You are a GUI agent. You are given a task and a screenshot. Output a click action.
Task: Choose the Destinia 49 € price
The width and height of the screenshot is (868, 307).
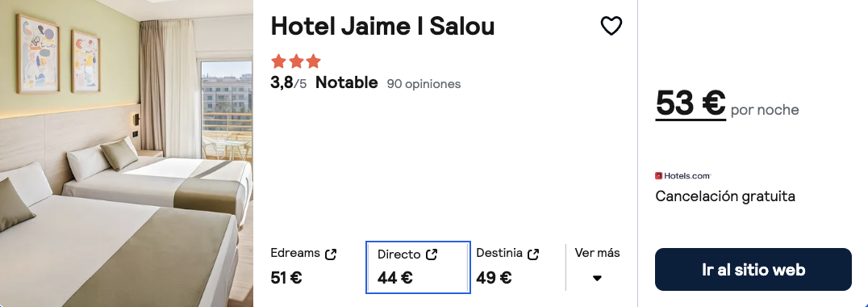coord(494,277)
